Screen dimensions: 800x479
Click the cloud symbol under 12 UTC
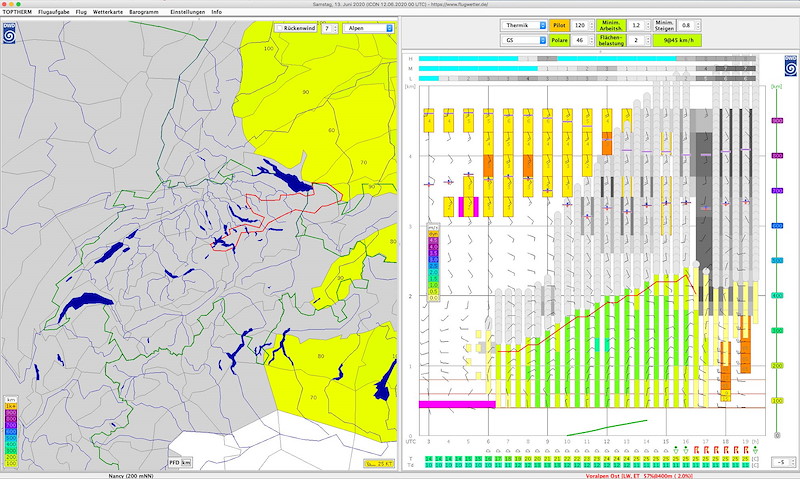pos(607,450)
